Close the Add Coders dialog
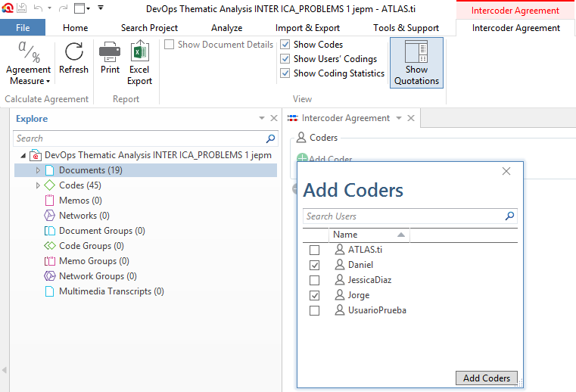 click(x=506, y=171)
